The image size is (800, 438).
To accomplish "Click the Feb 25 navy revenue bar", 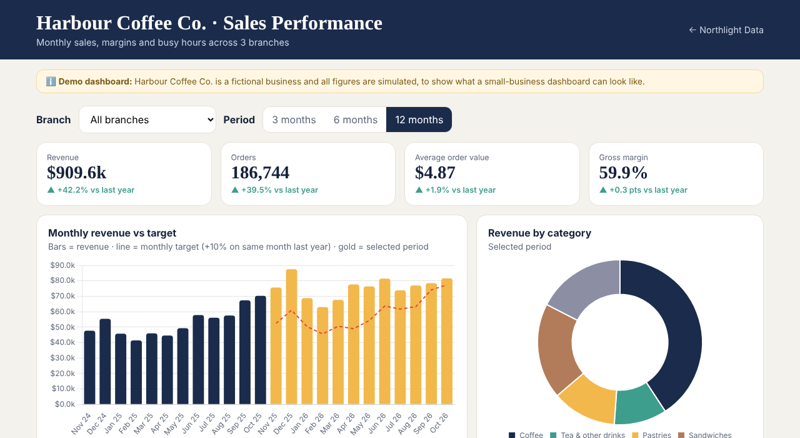I will (136, 373).
